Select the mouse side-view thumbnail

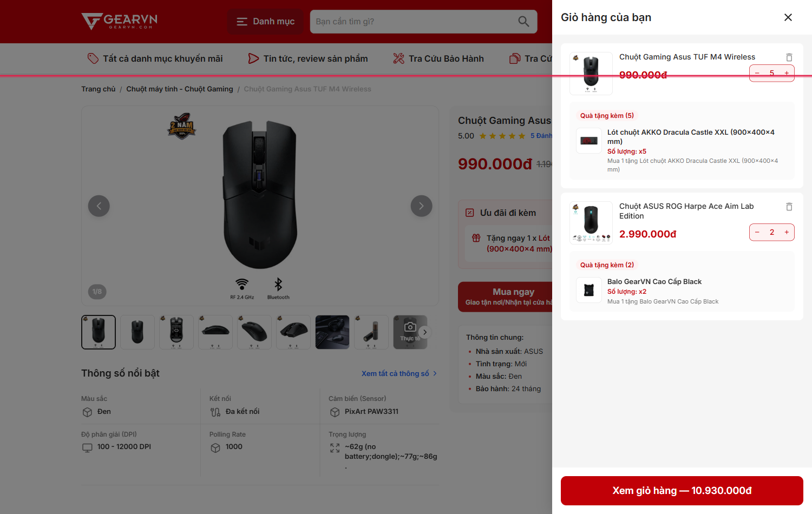coord(215,332)
